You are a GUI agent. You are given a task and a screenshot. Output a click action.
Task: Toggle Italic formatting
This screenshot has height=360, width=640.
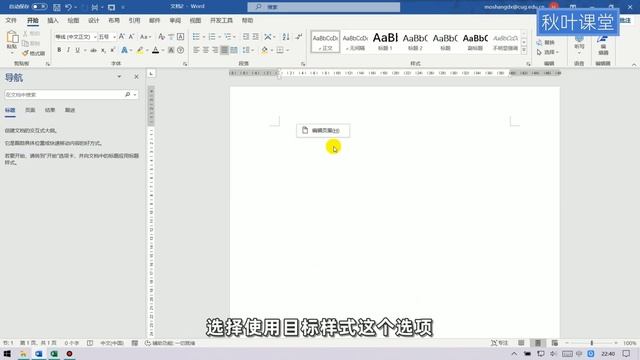(x=68, y=50)
